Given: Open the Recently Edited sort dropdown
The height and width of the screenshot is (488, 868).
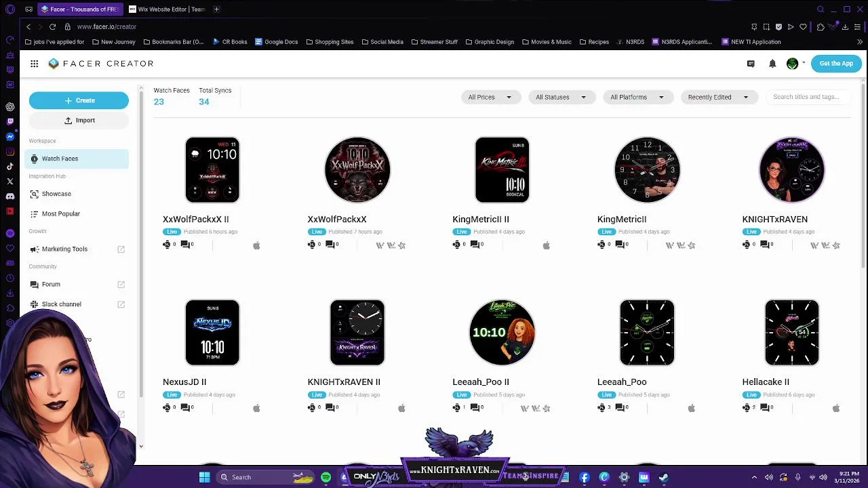Looking at the screenshot, I should click(718, 97).
